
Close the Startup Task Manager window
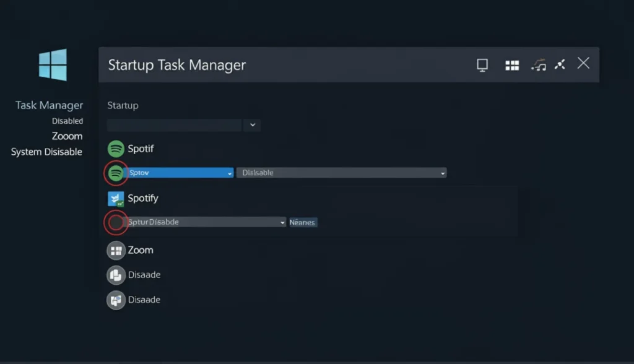coord(583,63)
